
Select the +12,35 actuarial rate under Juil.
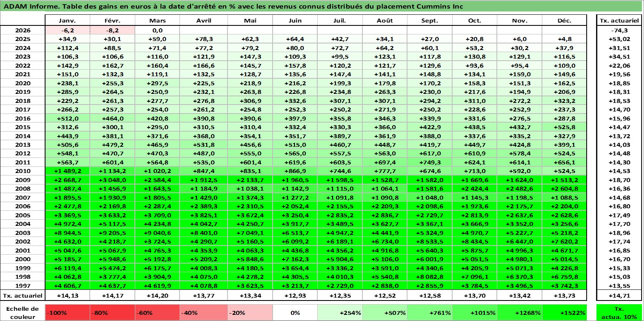340,296
